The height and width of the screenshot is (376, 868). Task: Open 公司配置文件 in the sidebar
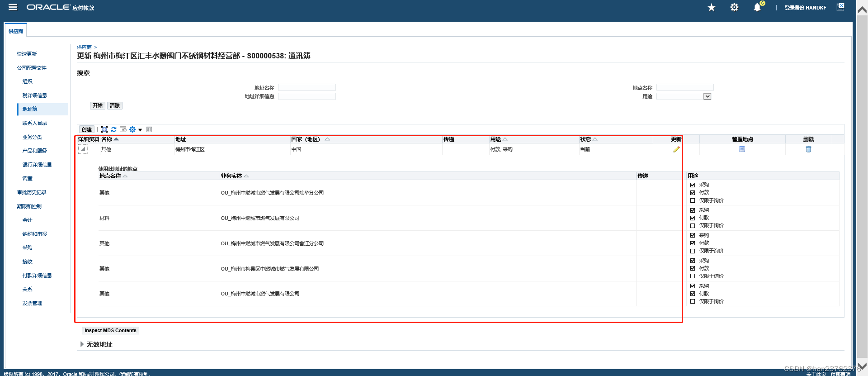32,68
